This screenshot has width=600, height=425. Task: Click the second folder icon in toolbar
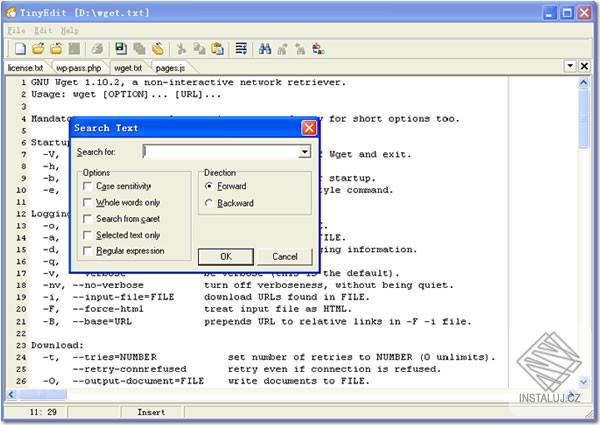(56, 49)
